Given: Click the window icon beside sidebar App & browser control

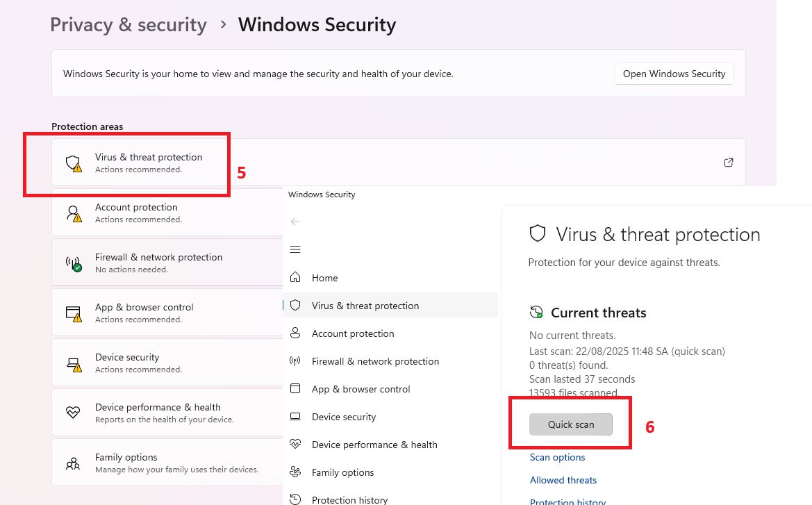Looking at the screenshot, I should click(x=295, y=388).
